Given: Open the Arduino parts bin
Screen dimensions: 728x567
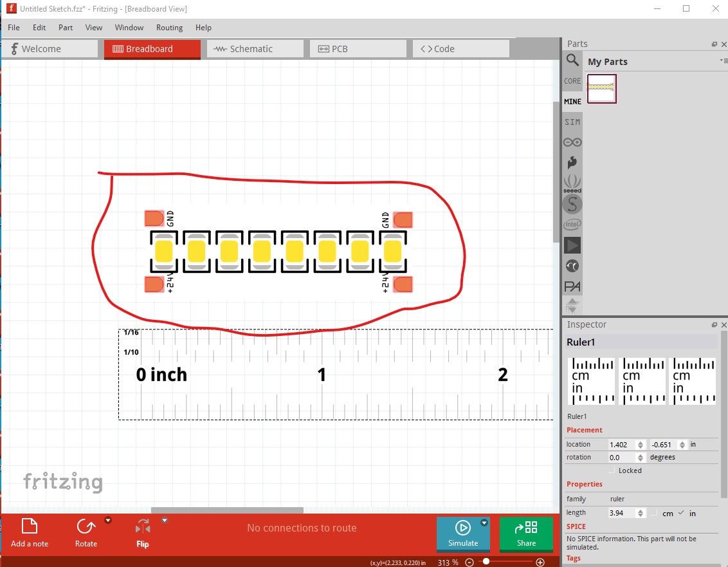Looking at the screenshot, I should [x=572, y=142].
